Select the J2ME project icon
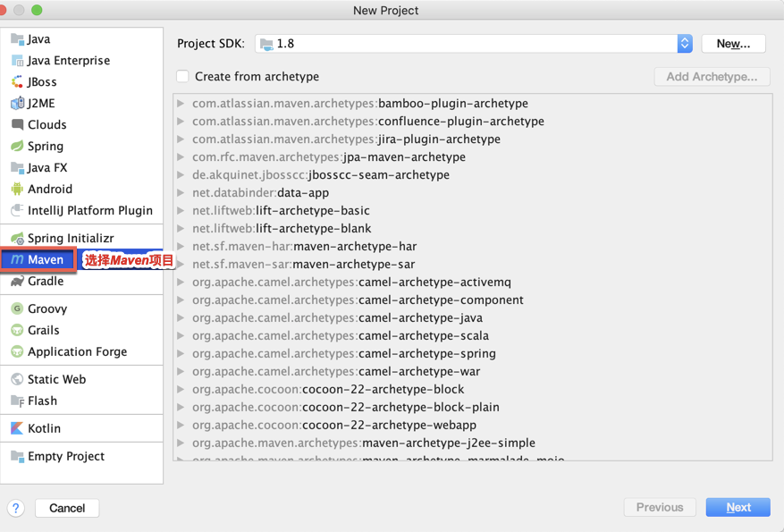The height and width of the screenshot is (532, 784). click(x=17, y=104)
